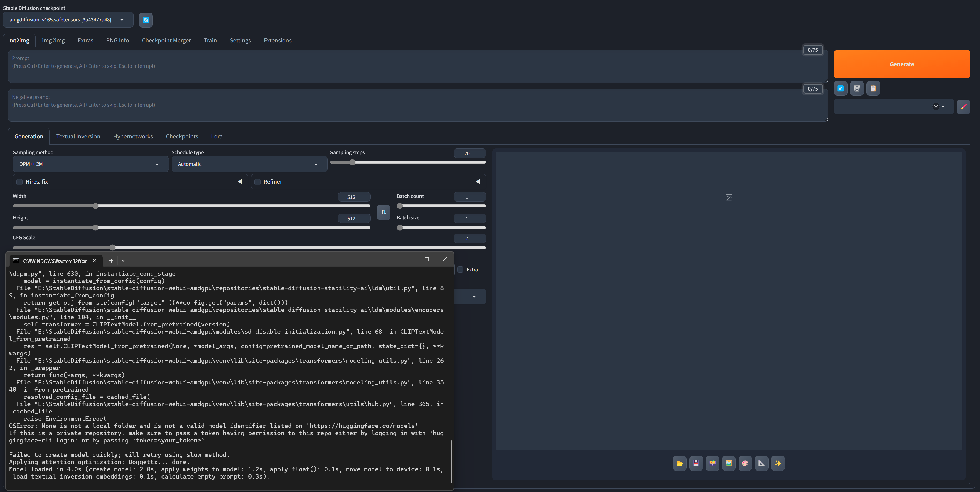
Task: Open the styles dropdown arrow
Action: [943, 107]
